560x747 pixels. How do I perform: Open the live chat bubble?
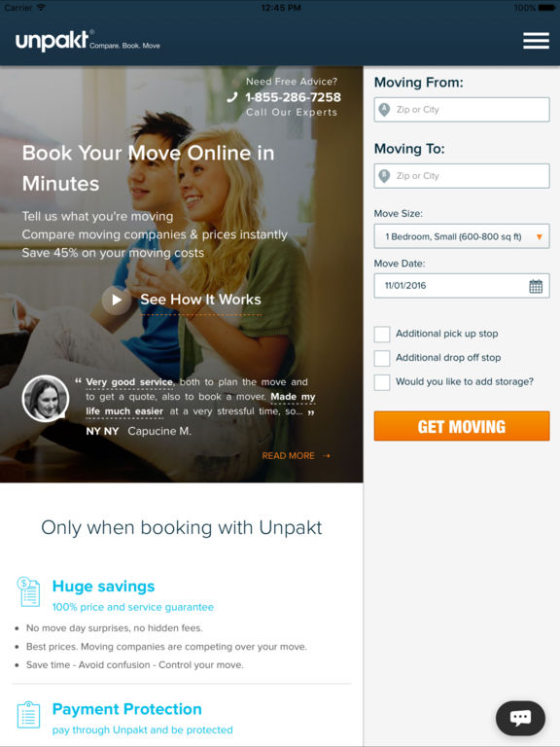coord(520,718)
